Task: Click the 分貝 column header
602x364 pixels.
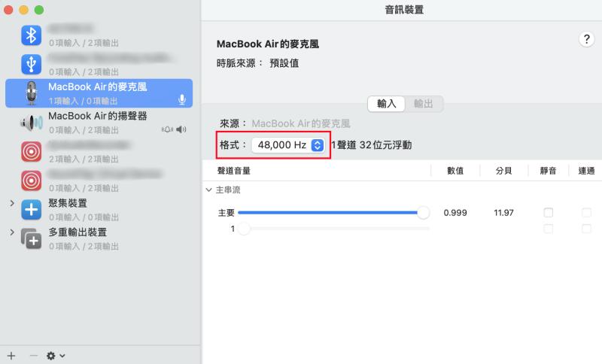Action: point(503,171)
